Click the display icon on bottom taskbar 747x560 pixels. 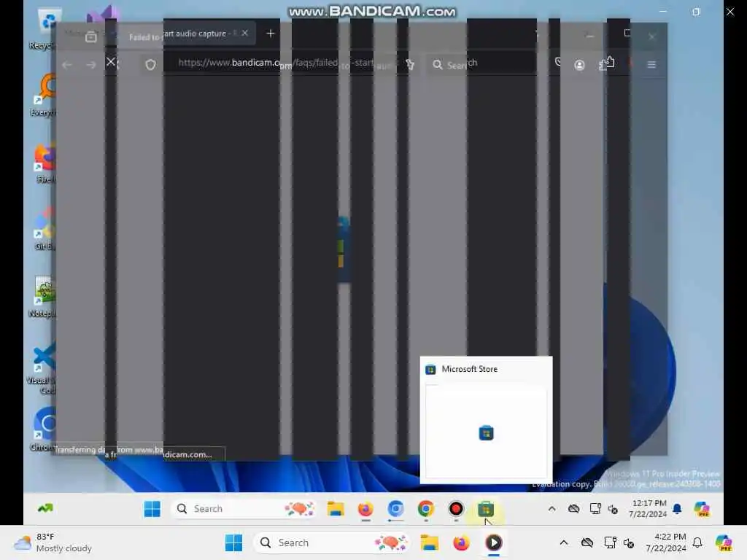point(611,542)
